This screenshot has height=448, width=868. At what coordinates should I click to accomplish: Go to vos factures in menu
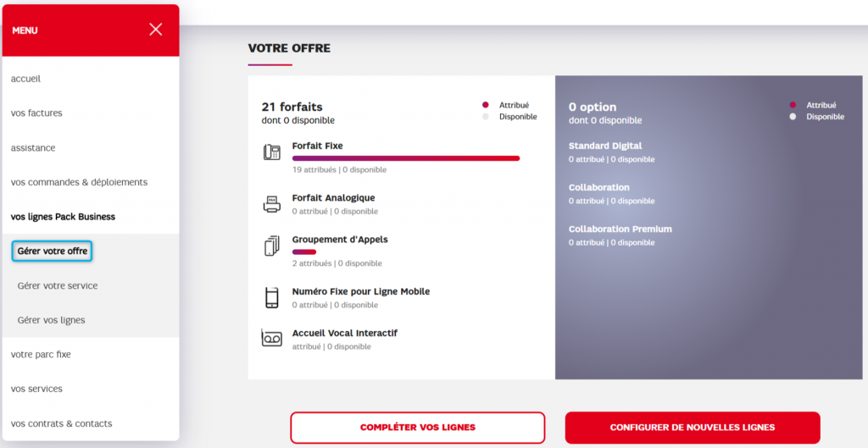(36, 113)
